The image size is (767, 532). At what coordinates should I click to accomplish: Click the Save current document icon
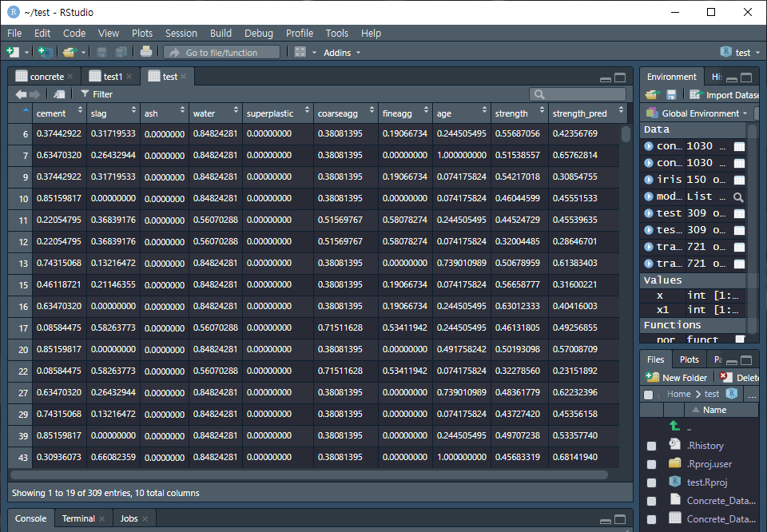(x=101, y=52)
